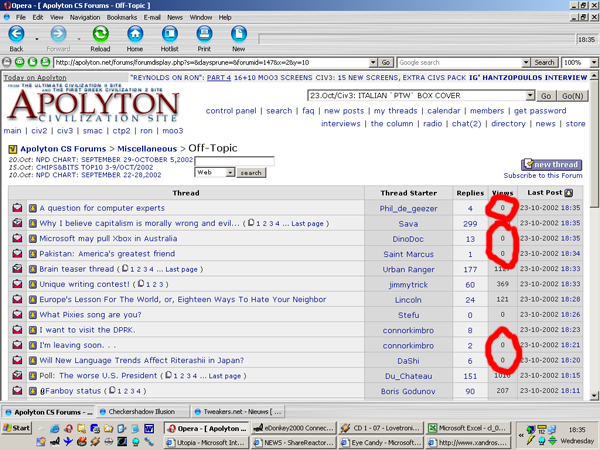Click envelope icon beside 'Brain teaser thread'

(18, 268)
